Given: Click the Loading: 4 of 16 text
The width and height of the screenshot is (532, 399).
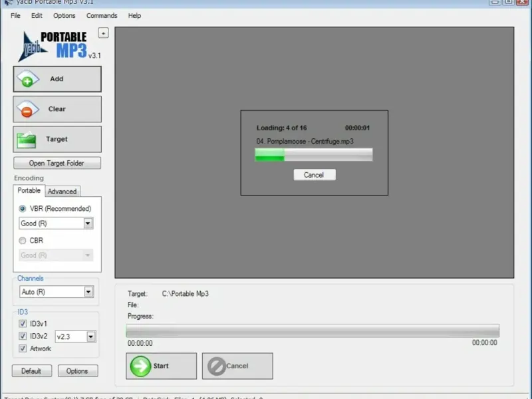Looking at the screenshot, I should coord(281,128).
